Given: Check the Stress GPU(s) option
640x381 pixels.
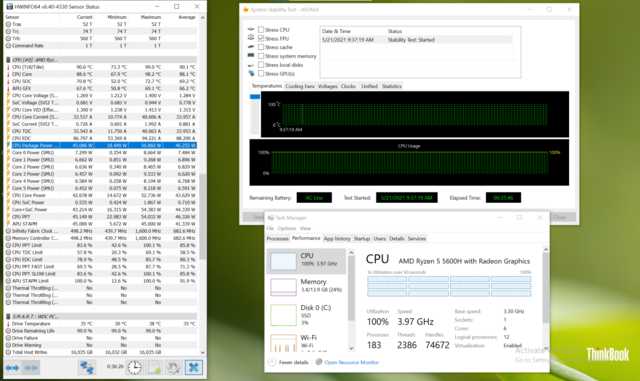Looking at the screenshot, I should [x=261, y=74].
